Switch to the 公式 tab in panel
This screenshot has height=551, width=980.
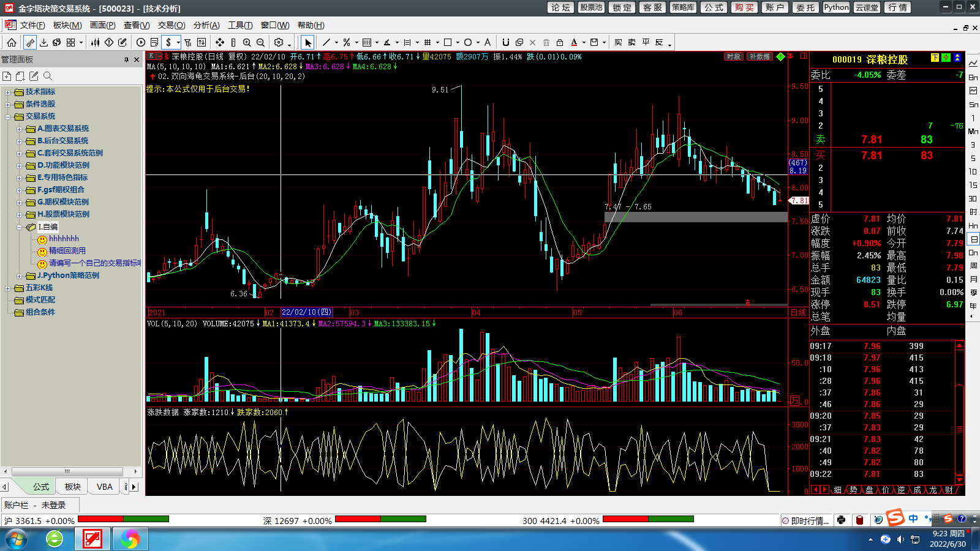point(41,487)
